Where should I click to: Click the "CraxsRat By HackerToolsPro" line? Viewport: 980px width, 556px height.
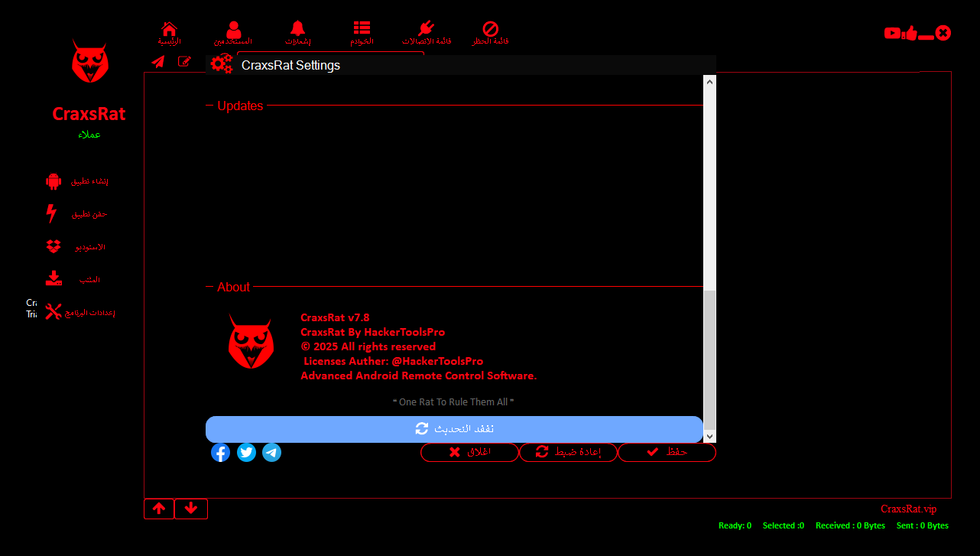click(372, 332)
